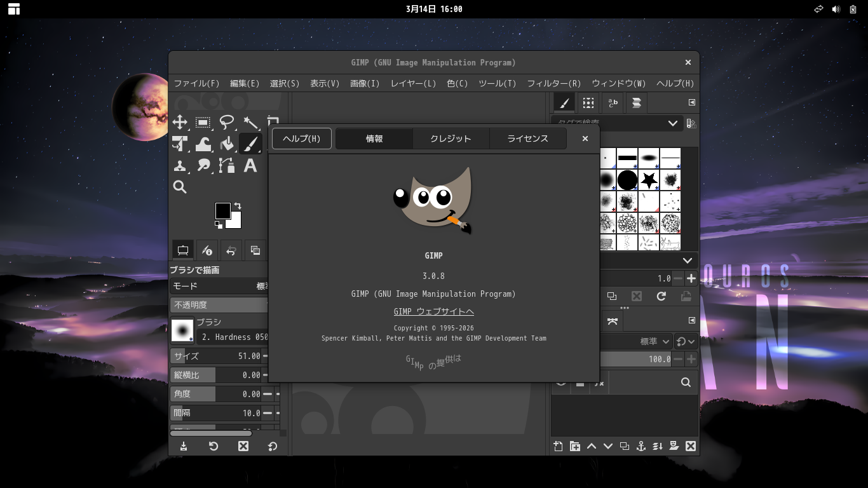Open the layer mode 標準 dropdown
This screenshot has height=488, width=868.
pyautogui.click(x=654, y=342)
